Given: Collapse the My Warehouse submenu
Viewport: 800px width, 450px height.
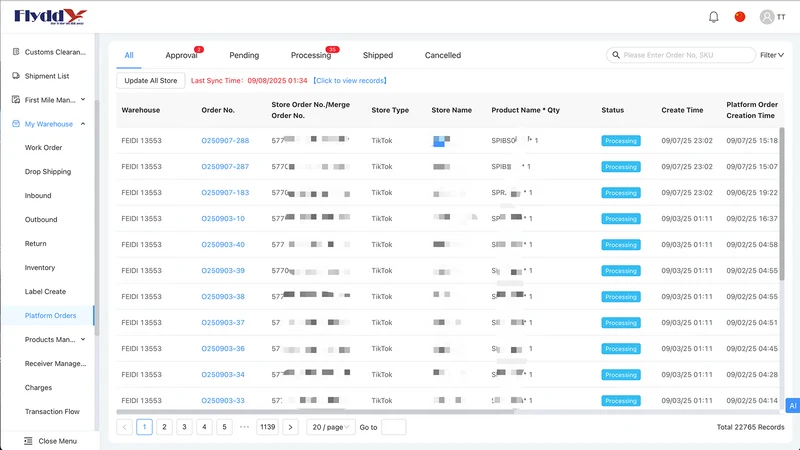Looking at the screenshot, I should point(83,123).
